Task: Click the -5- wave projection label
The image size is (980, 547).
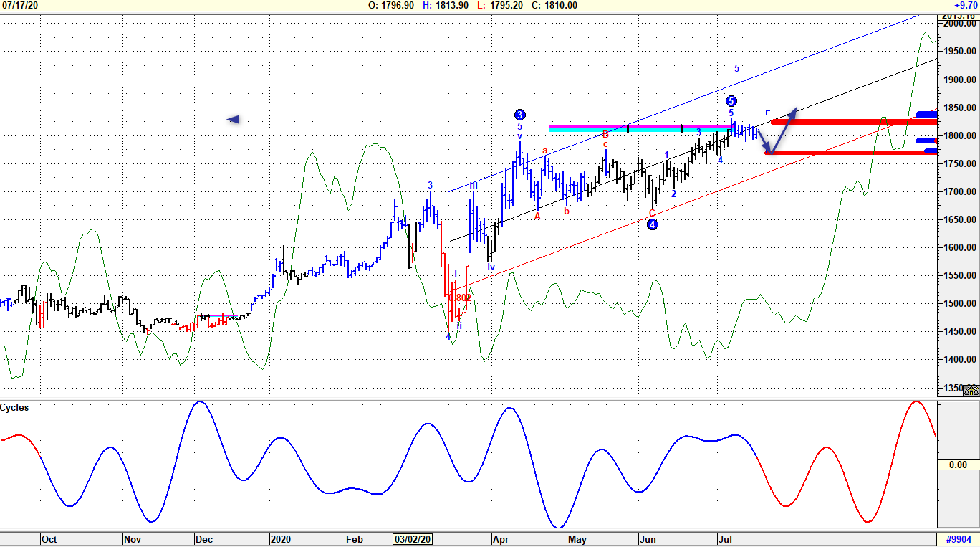Action: point(736,68)
